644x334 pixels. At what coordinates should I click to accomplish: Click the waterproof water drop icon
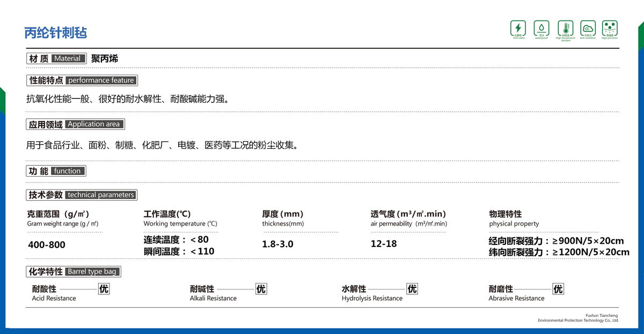click(541, 28)
